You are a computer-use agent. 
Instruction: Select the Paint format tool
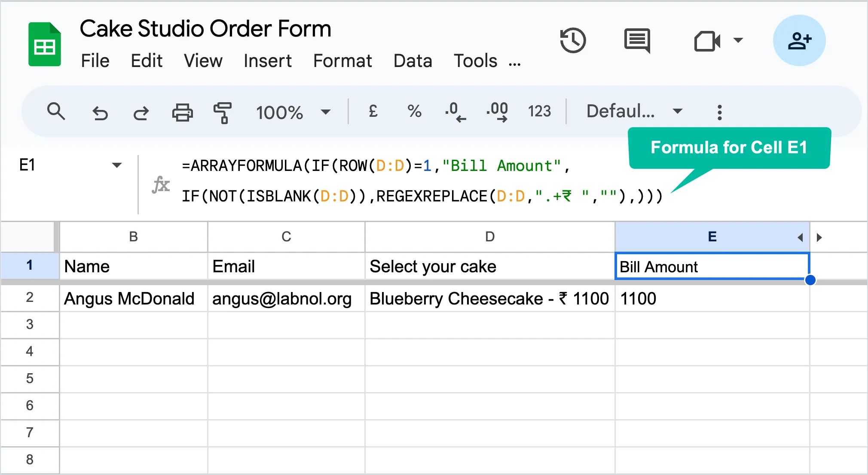[x=223, y=112]
